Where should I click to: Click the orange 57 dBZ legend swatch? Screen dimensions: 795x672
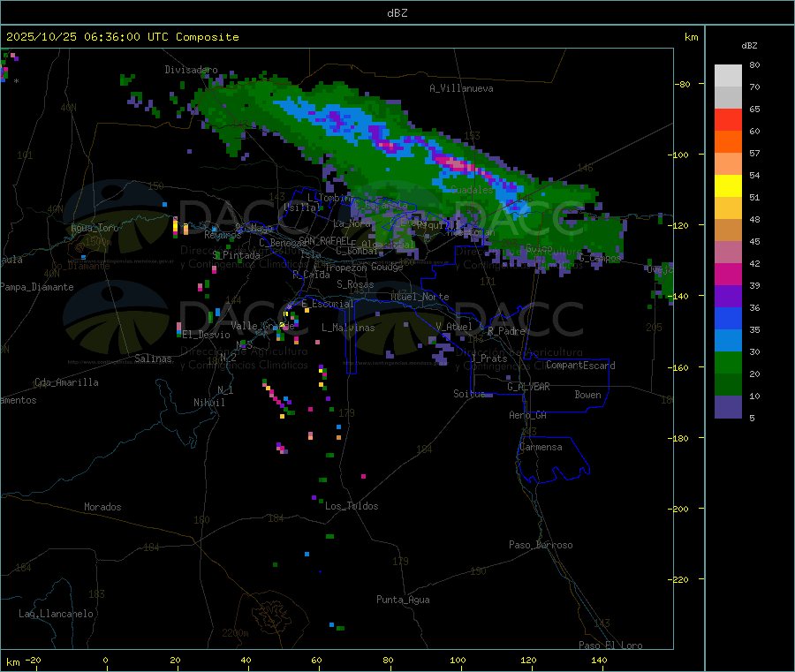[x=728, y=142]
